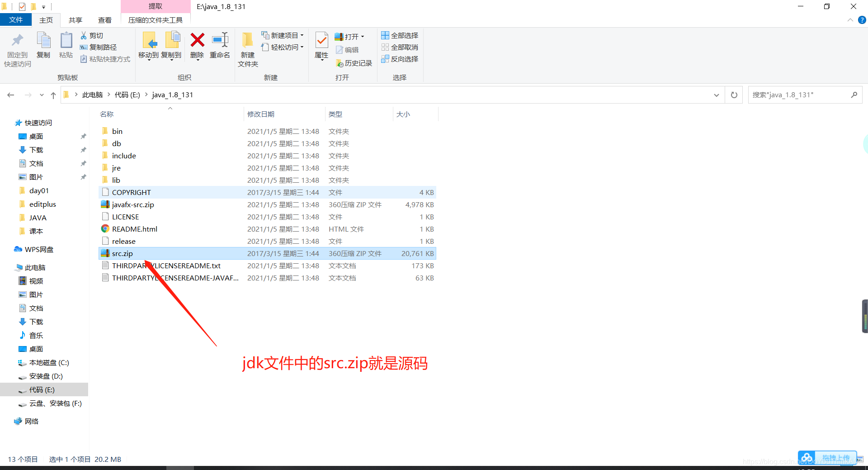Switch to the 查看 ribbon tab

(104, 20)
